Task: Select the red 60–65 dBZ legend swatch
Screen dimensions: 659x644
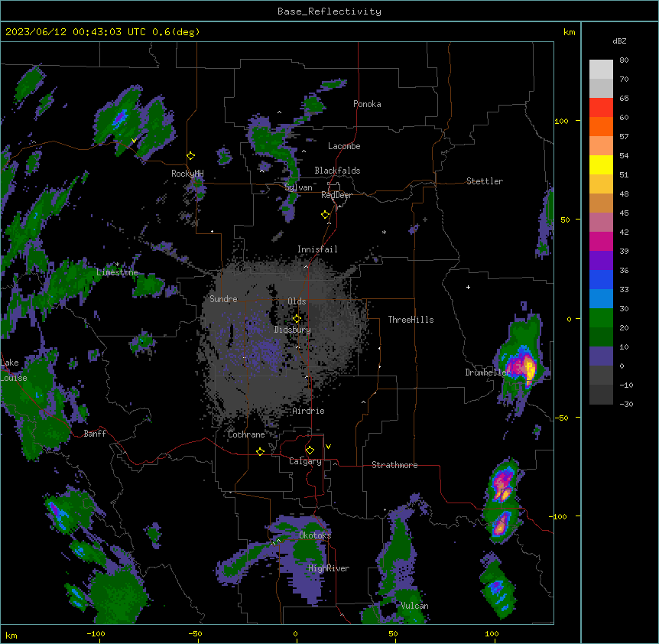Action: [601, 108]
